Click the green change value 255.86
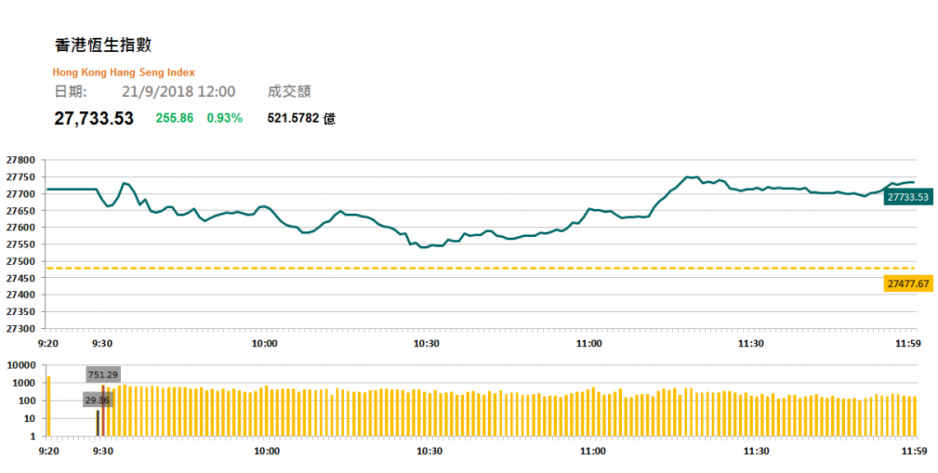The image size is (938, 473). click(x=175, y=118)
